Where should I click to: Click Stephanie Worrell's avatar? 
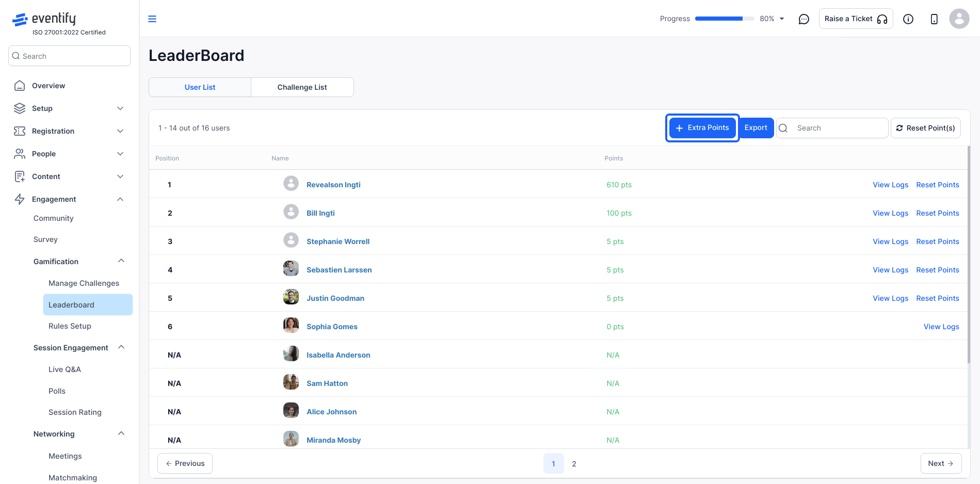click(x=291, y=240)
